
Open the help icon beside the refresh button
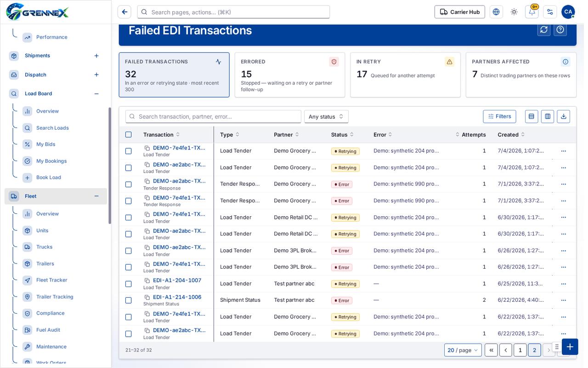tap(560, 29)
